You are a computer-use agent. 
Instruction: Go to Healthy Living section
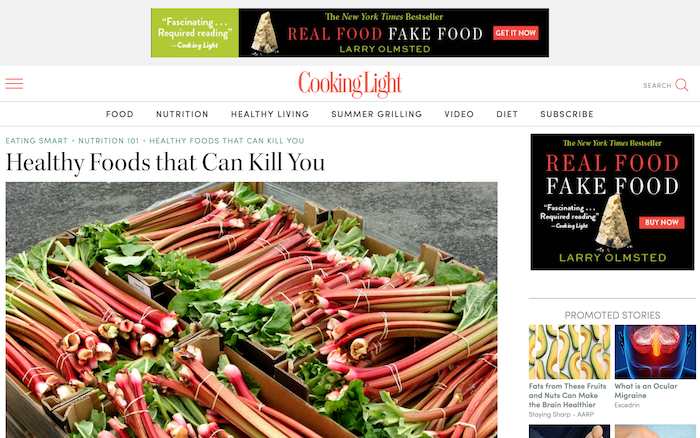[x=270, y=114]
